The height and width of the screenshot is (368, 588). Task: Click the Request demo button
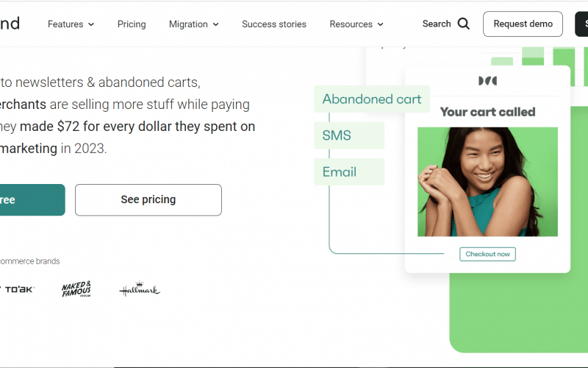(523, 24)
